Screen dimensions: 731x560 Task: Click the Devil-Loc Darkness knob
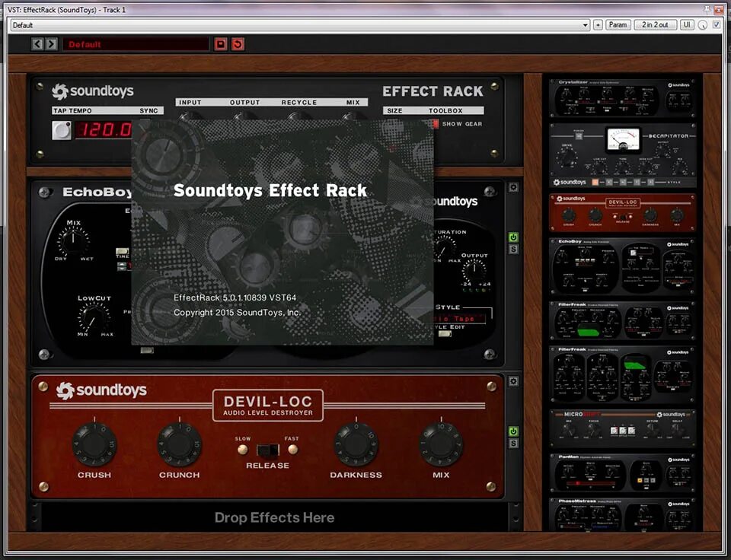(356, 444)
